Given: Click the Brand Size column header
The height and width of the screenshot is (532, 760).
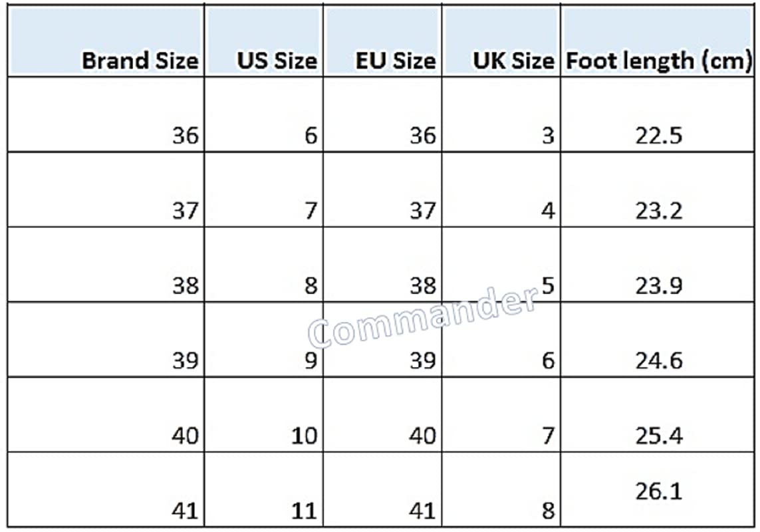Looking at the screenshot, I should click(140, 61).
